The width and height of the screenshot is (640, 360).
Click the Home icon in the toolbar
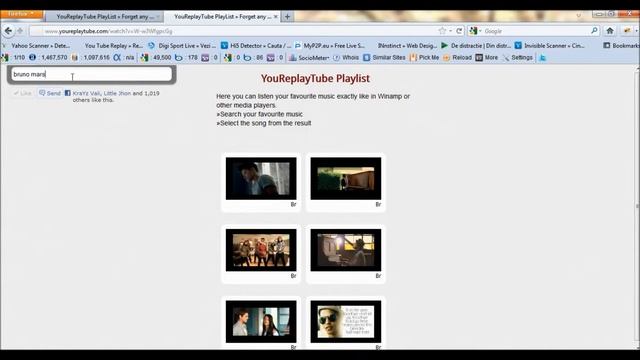pos(610,31)
